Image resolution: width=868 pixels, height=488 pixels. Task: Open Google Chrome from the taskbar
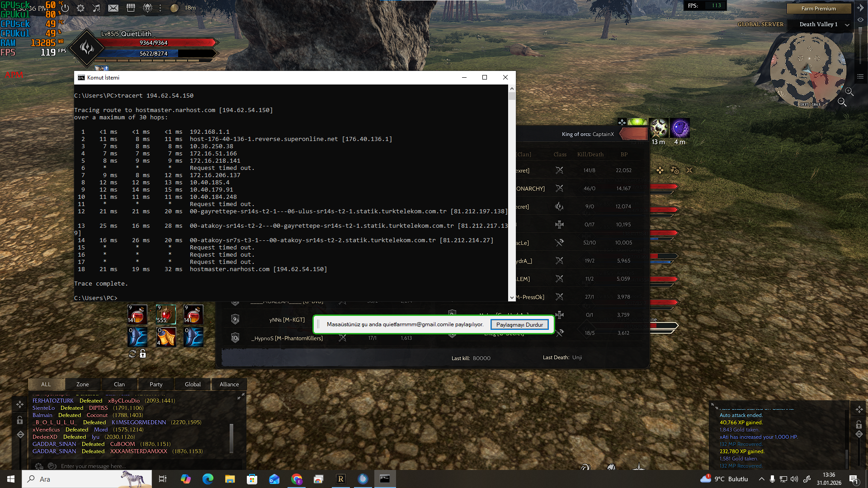297,479
